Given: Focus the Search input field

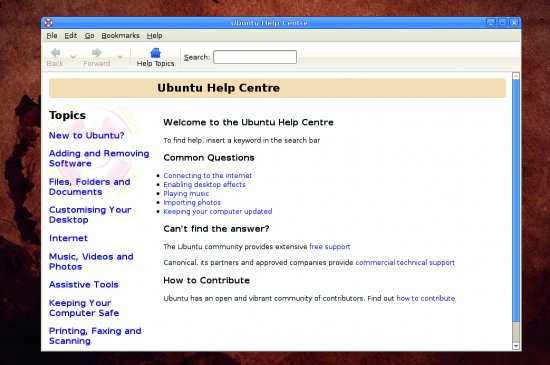Looking at the screenshot, I should click(255, 57).
